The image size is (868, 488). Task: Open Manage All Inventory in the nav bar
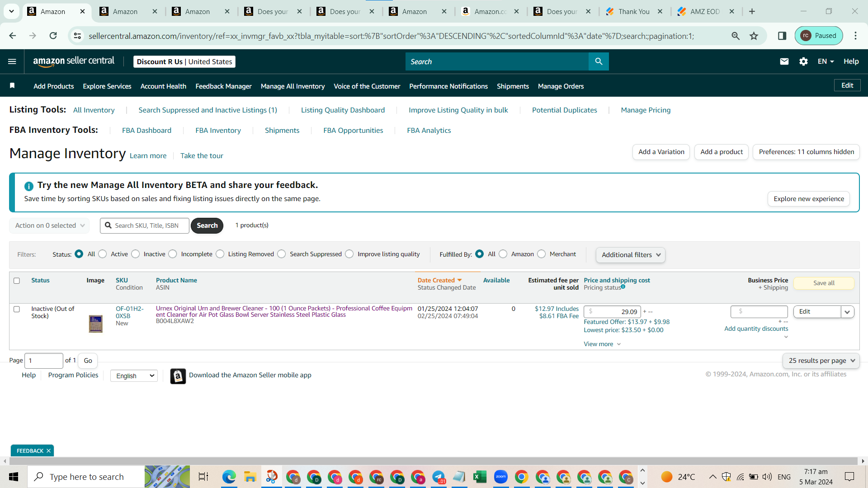[x=292, y=86]
